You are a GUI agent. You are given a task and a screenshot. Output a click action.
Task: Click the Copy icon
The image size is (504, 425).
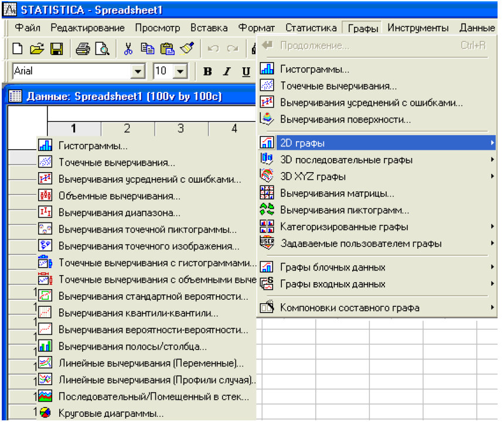148,49
